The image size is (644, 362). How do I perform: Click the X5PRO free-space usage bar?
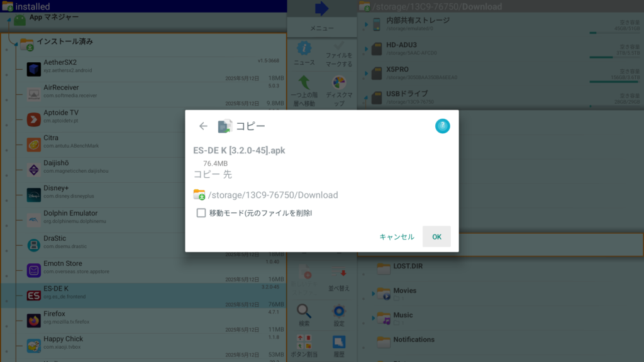click(613, 82)
